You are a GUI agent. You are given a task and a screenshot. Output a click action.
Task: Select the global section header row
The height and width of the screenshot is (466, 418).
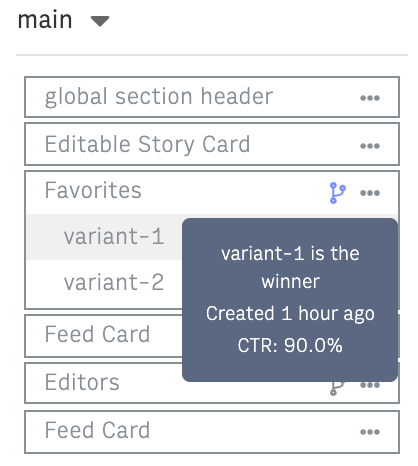pos(212,97)
